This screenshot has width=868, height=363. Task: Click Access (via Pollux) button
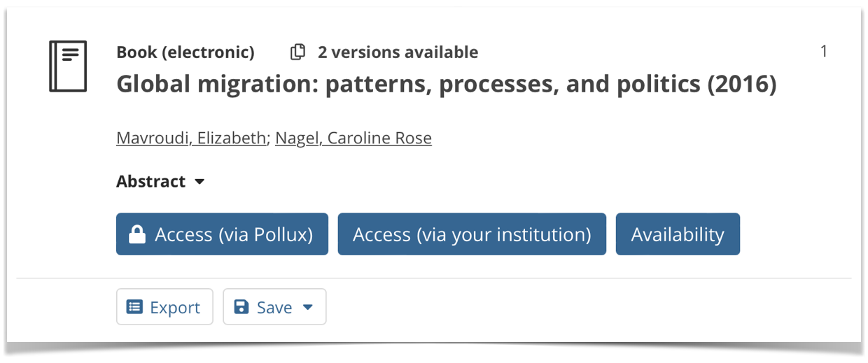tap(222, 234)
